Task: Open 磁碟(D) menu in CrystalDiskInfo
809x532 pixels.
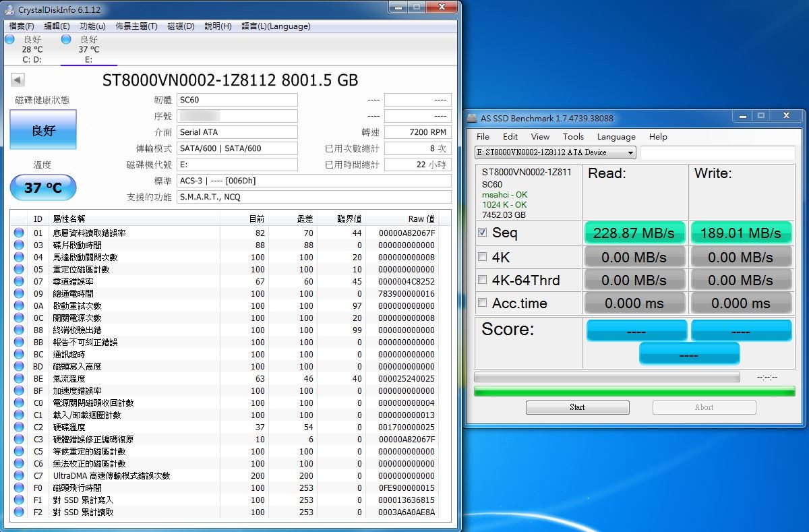Action: (181, 26)
